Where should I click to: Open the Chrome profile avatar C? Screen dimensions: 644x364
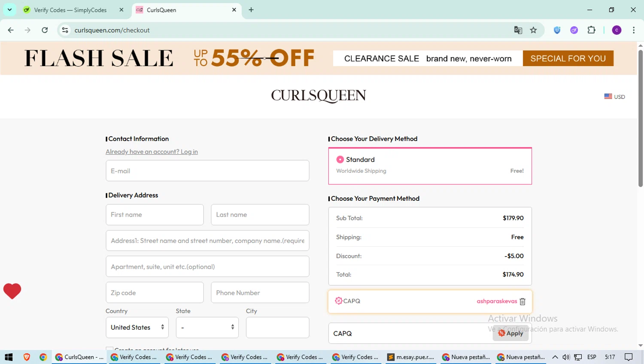[617, 30]
